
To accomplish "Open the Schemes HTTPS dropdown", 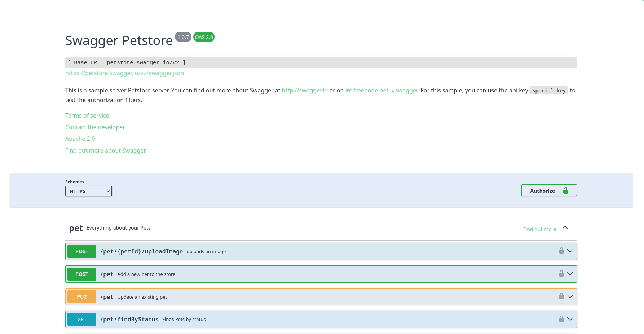I will [x=89, y=191].
